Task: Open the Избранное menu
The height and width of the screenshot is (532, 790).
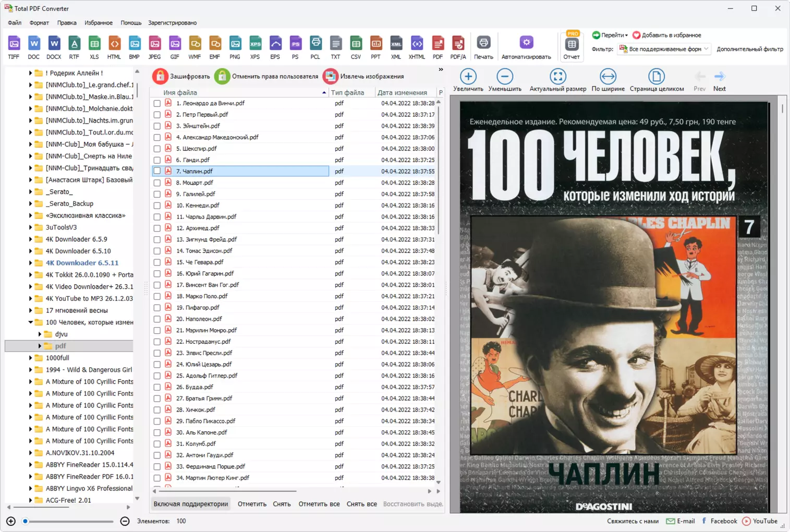Action: (99, 23)
